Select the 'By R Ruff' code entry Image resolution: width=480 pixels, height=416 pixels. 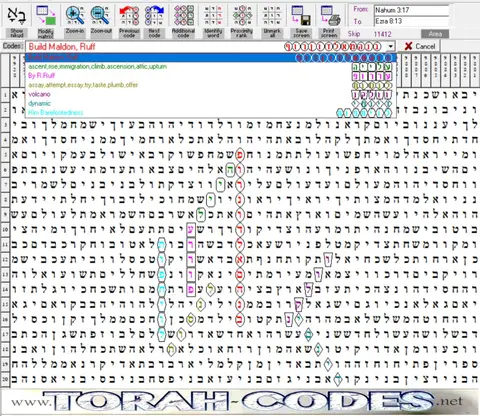click(211, 76)
